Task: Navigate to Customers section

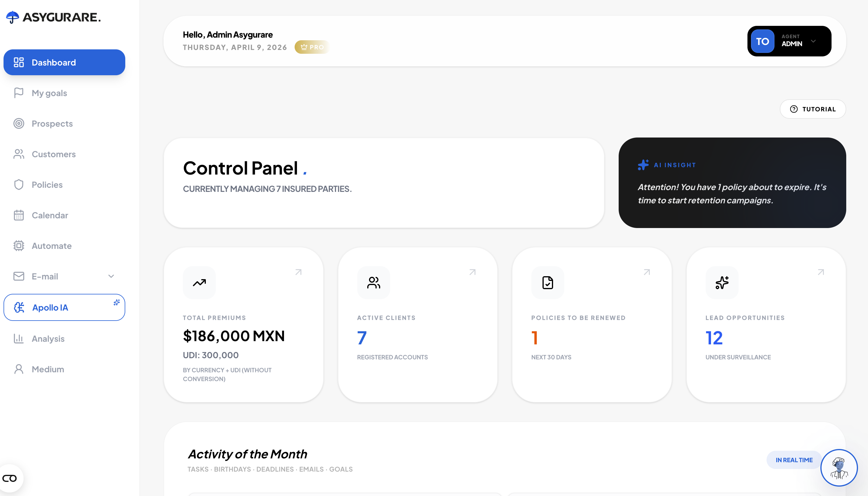Action: coord(54,154)
